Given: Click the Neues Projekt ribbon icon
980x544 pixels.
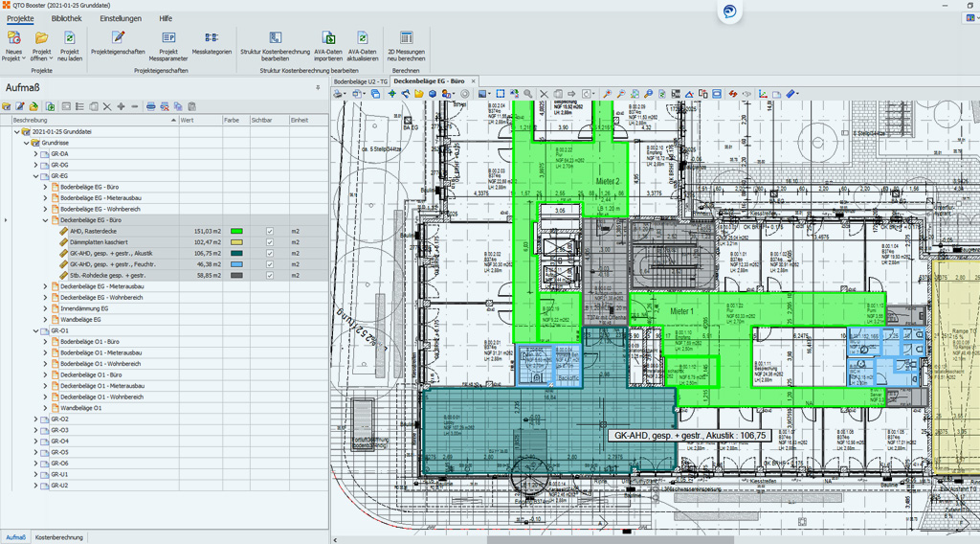Looking at the screenshot, I should [x=13, y=38].
